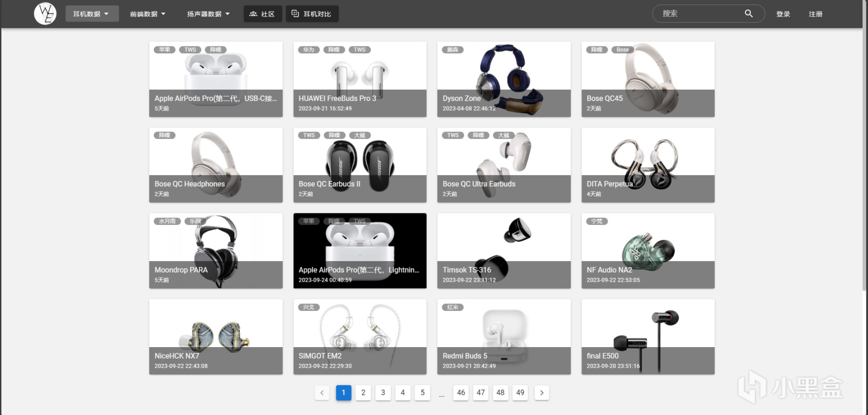Jump to page 46
This screenshot has width=868, height=415.
(461, 392)
